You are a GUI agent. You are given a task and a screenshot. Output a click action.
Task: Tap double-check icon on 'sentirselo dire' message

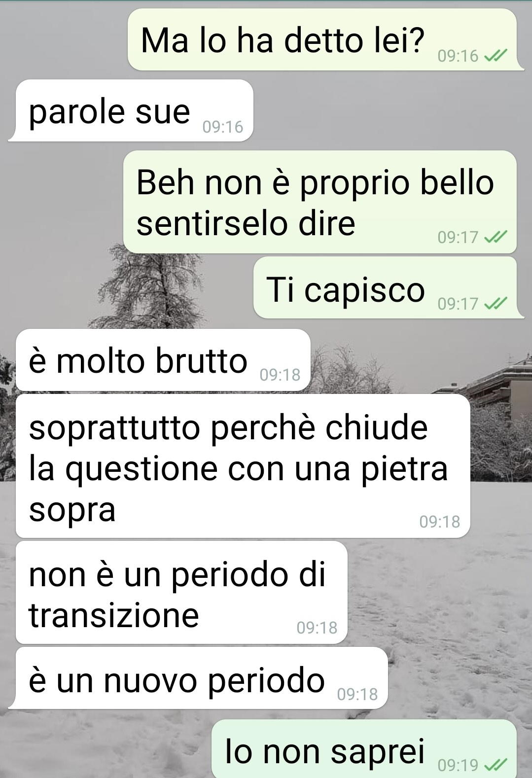(x=496, y=238)
